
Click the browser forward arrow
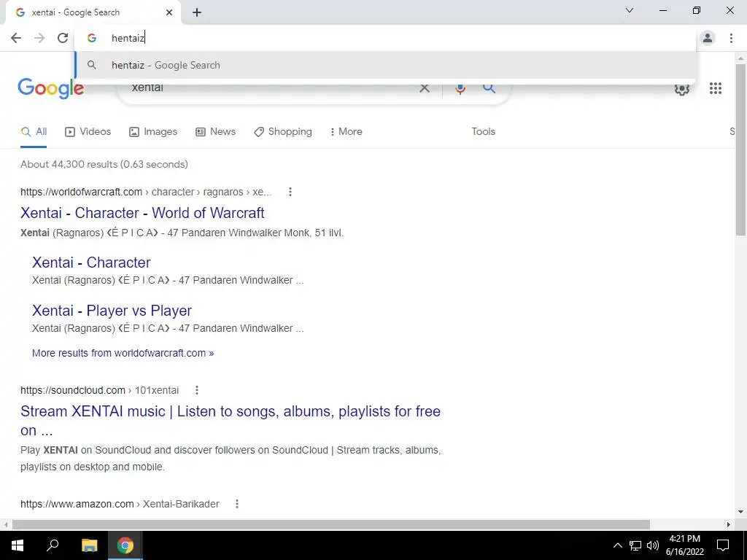39,38
